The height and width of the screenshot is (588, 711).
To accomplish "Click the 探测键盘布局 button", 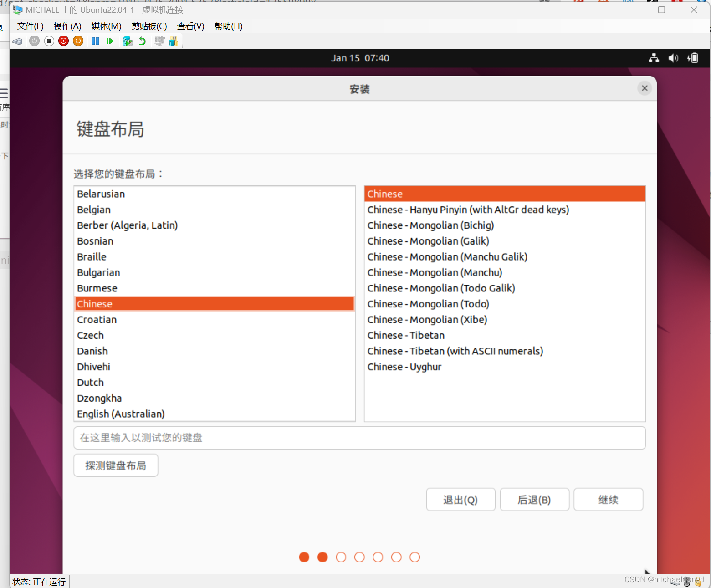I will click(116, 465).
